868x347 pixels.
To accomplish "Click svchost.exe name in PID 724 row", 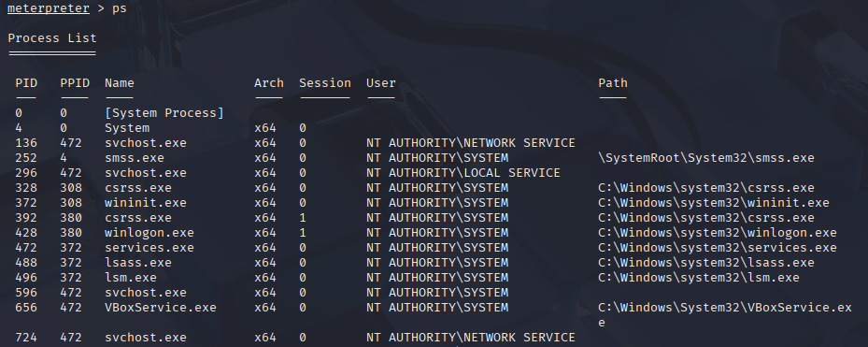I will point(146,338).
